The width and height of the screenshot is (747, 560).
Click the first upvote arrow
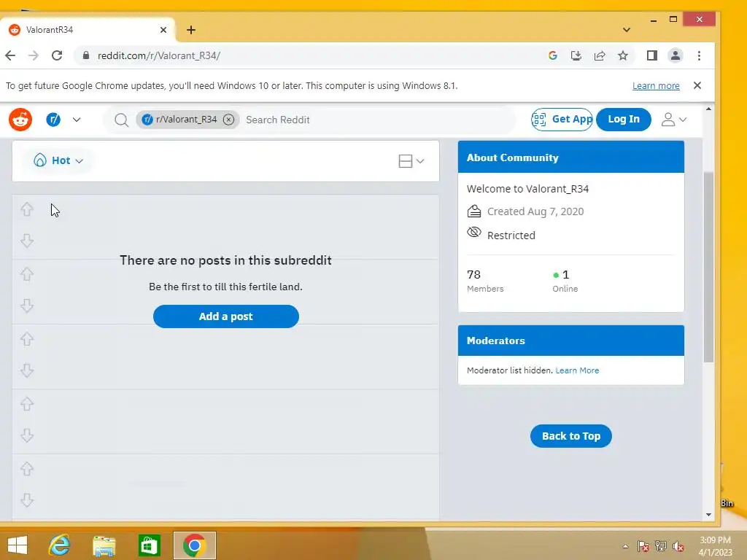[27, 209]
